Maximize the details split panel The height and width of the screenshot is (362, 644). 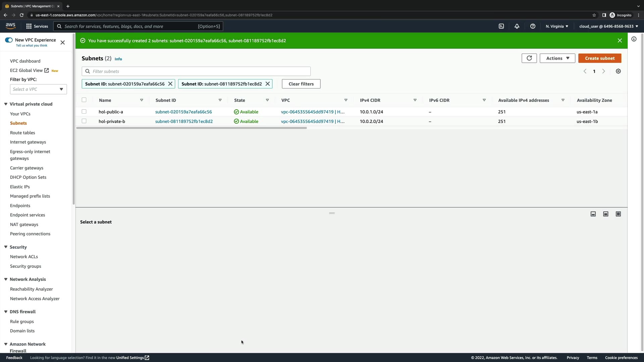618,214
